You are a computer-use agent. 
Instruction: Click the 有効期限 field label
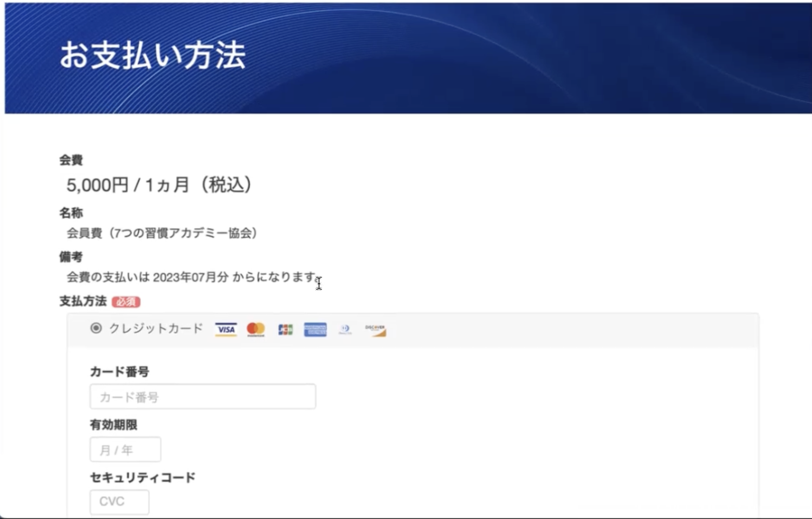click(113, 425)
